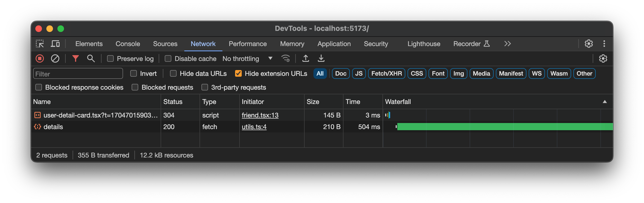Viewport: 644px width, 203px height.
Task: Sort by Name column header
Action: click(x=96, y=102)
